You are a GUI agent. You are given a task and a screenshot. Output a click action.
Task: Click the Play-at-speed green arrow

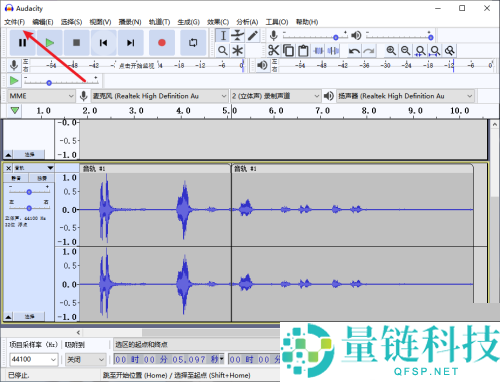(x=14, y=81)
